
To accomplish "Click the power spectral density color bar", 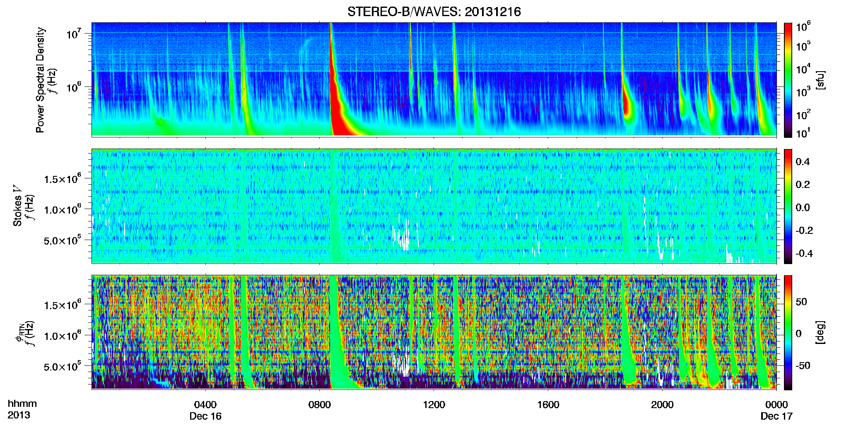I will click(788, 80).
